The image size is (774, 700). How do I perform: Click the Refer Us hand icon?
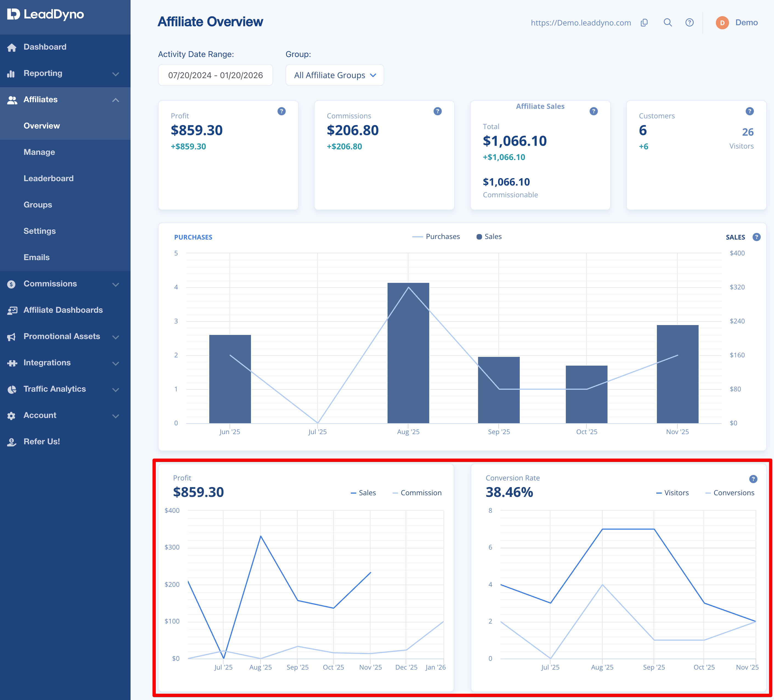[12, 442]
